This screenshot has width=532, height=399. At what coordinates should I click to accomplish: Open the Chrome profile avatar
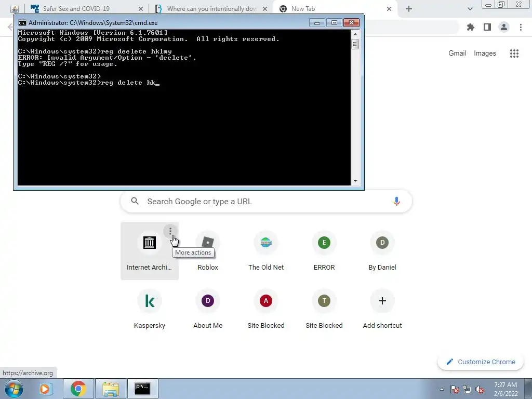pos(504,27)
